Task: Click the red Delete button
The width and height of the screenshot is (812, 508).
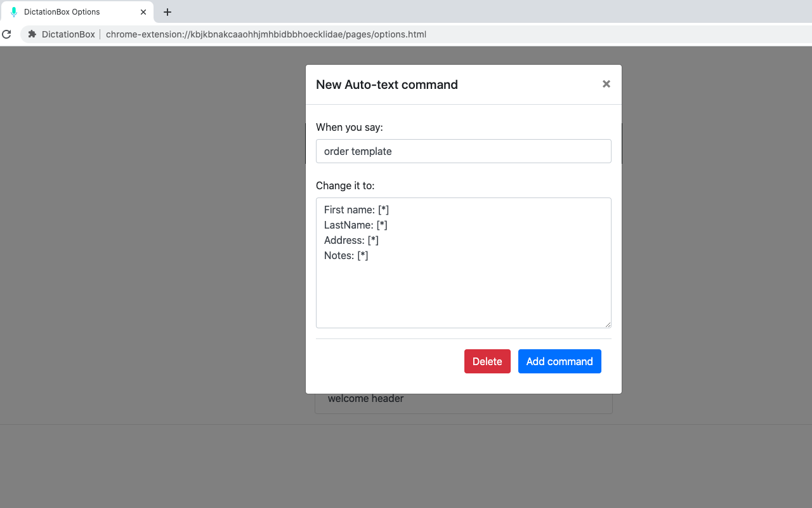Action: (487, 361)
